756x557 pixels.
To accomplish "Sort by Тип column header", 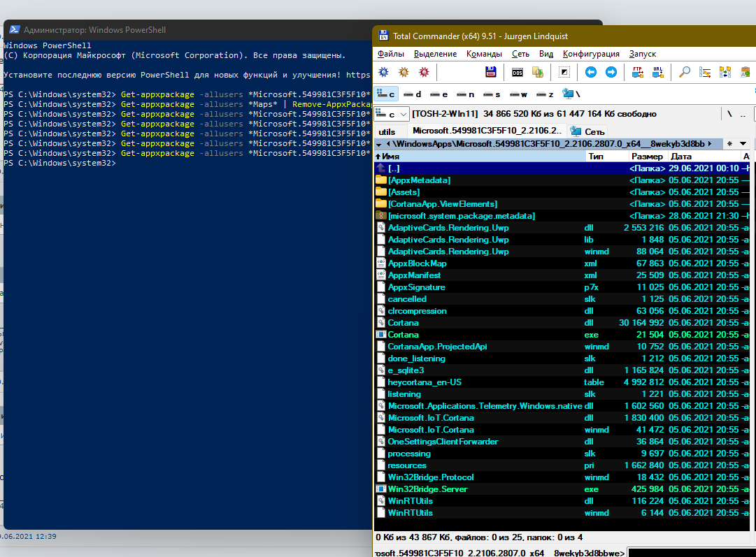I will tap(607, 156).
